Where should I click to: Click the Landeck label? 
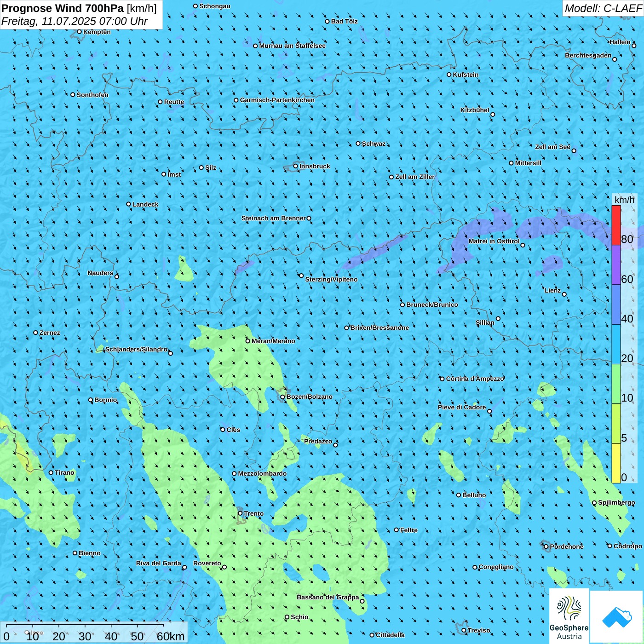coord(145,204)
